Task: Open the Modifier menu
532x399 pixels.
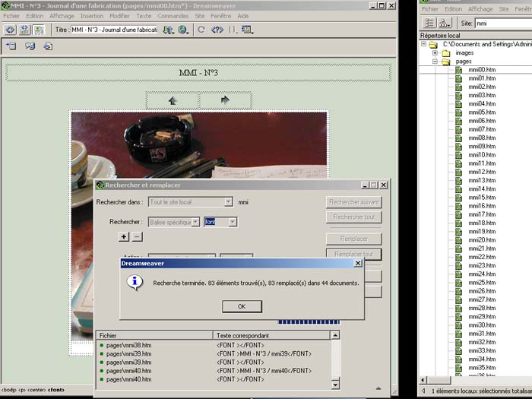Action: click(119, 16)
